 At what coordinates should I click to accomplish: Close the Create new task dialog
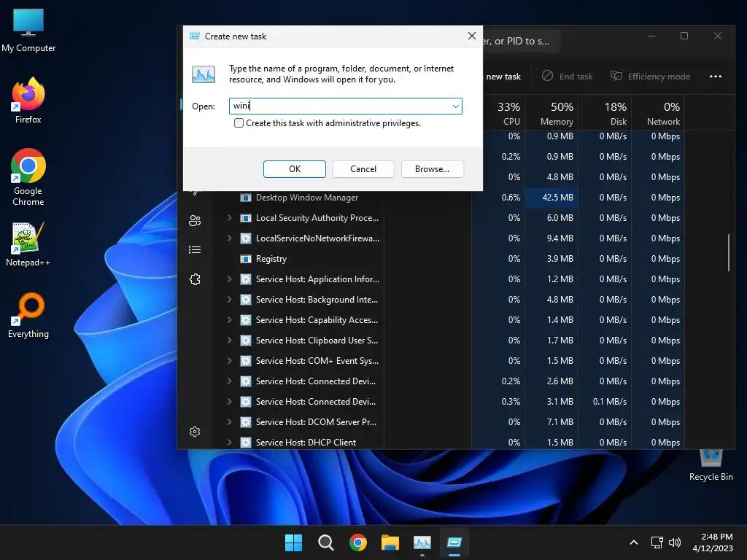[x=472, y=36]
